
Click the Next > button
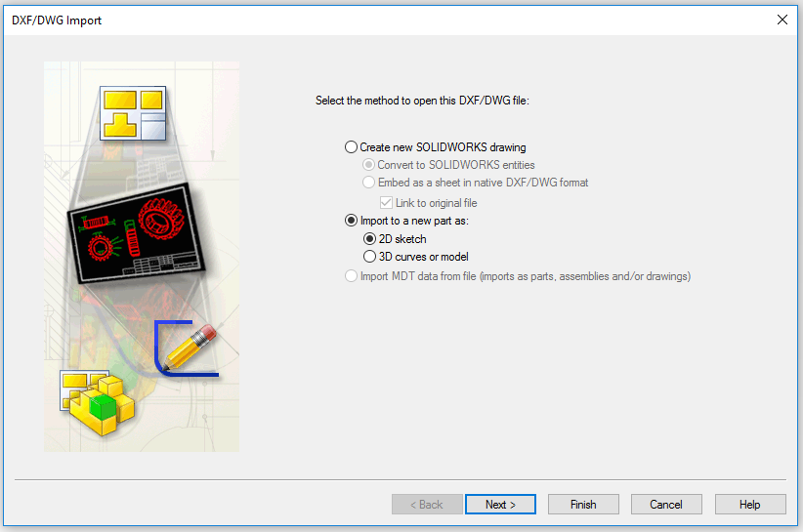[500, 505]
